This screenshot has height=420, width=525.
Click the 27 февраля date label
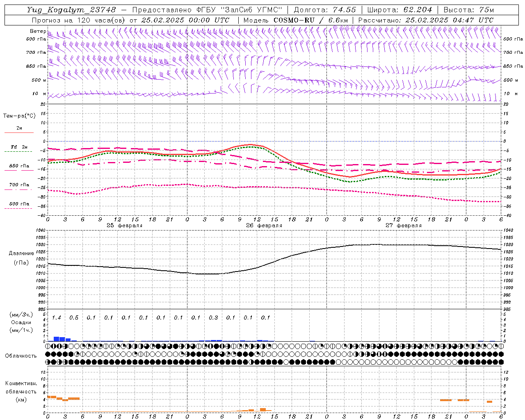click(x=404, y=226)
